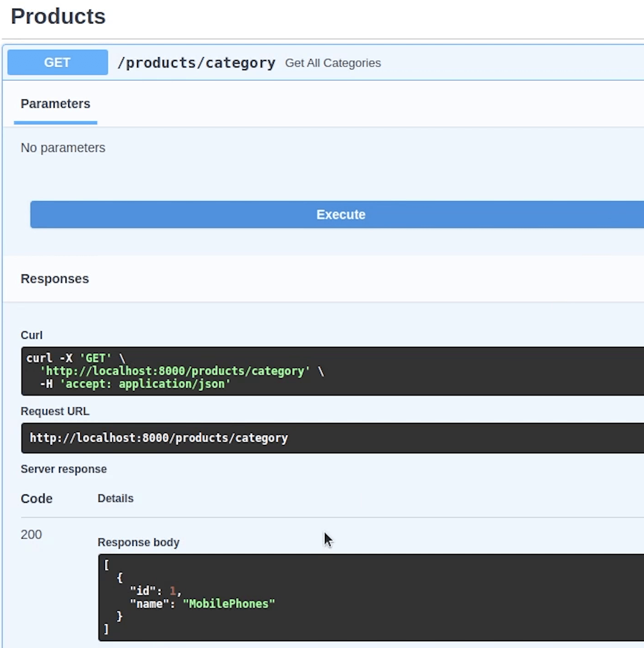This screenshot has width=644, height=648.
Task: Click the "id": 1 line in response
Action: click(x=155, y=591)
